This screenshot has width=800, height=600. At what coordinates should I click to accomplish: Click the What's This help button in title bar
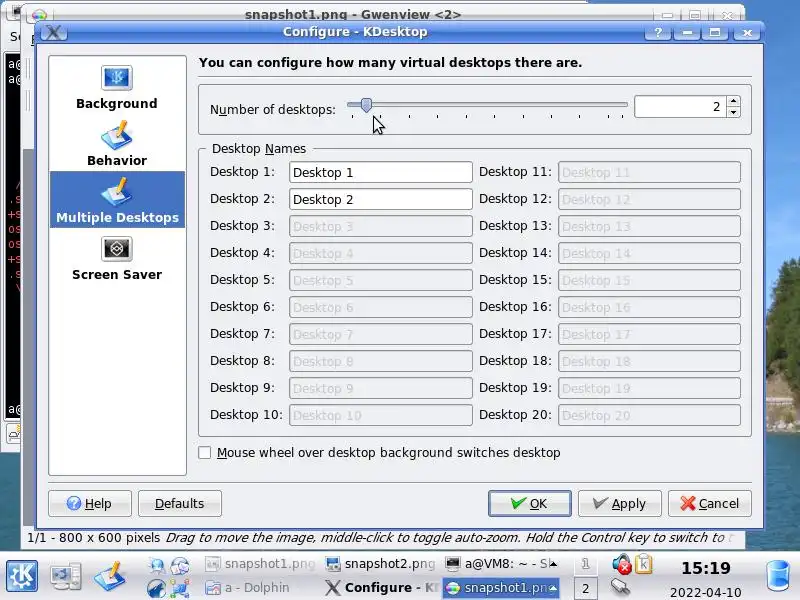(x=658, y=33)
